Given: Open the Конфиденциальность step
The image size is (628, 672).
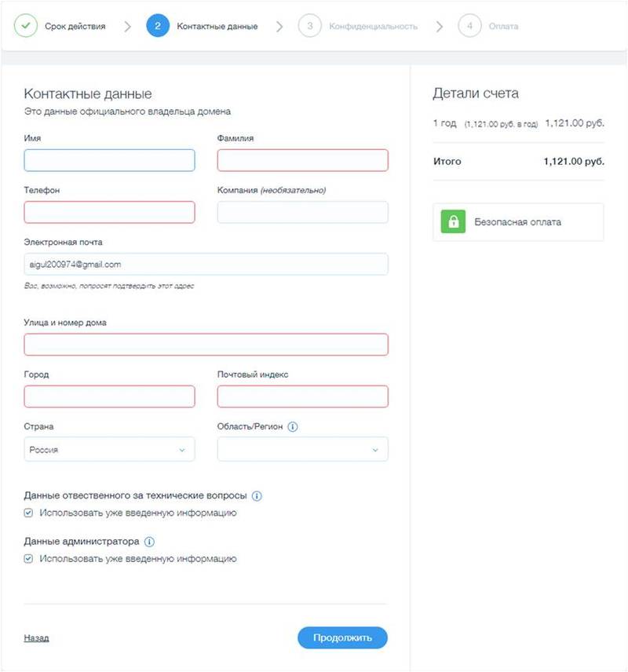Looking at the screenshot, I should tap(373, 26).
